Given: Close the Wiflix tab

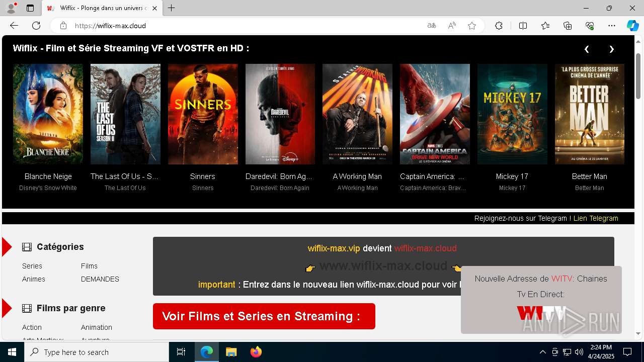Looking at the screenshot, I should [x=155, y=8].
